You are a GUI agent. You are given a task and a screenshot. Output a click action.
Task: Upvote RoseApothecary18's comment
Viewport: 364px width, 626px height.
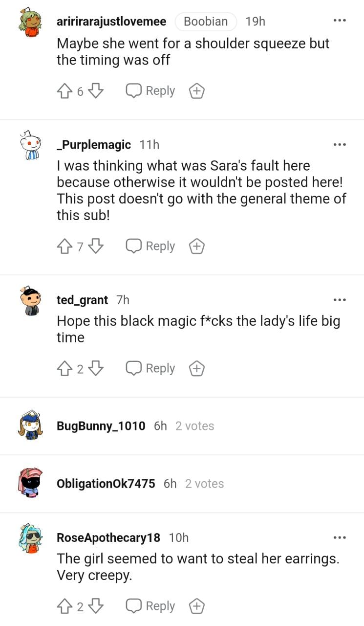[65, 606]
